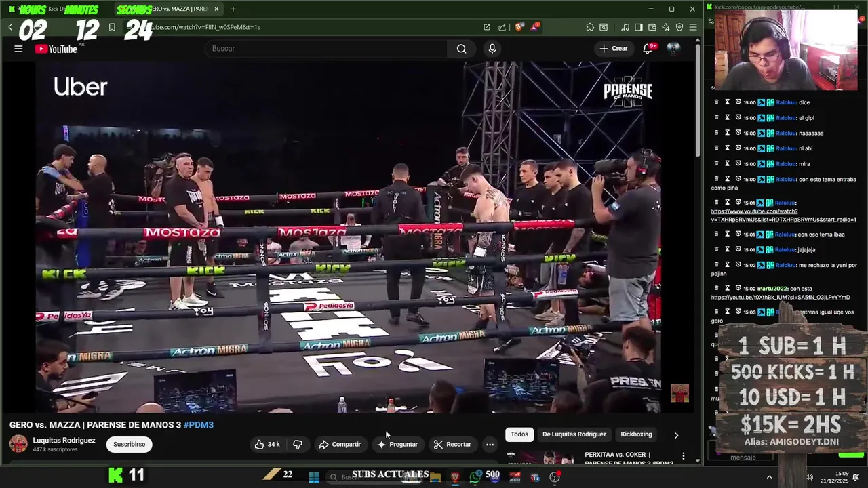The width and height of the screenshot is (868, 488).
Task: Open the Brave Wallet icon
Action: point(652,27)
